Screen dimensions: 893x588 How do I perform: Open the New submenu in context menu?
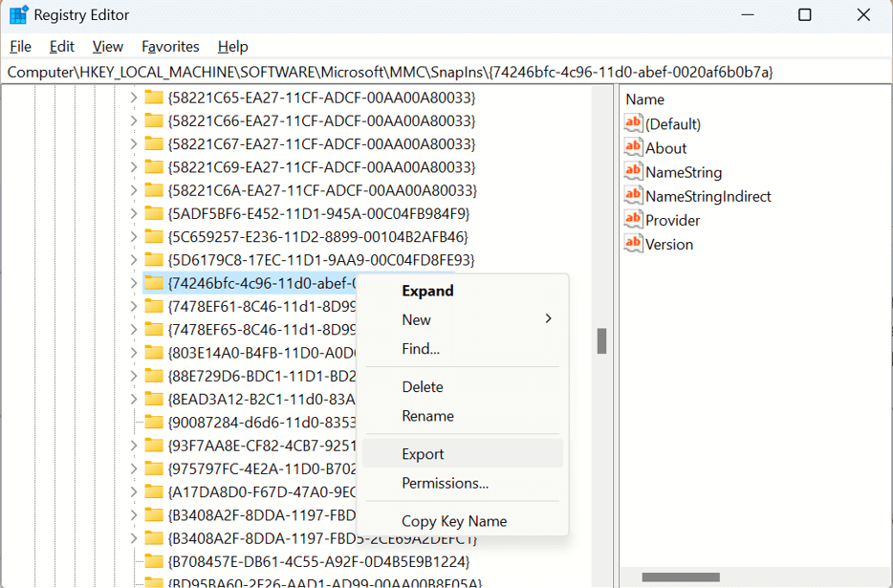click(476, 319)
